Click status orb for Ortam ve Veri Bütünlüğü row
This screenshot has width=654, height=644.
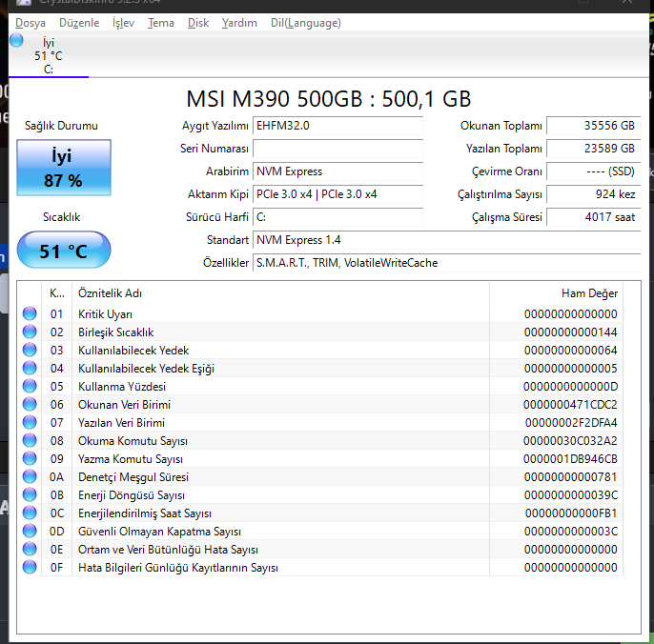coord(30,549)
